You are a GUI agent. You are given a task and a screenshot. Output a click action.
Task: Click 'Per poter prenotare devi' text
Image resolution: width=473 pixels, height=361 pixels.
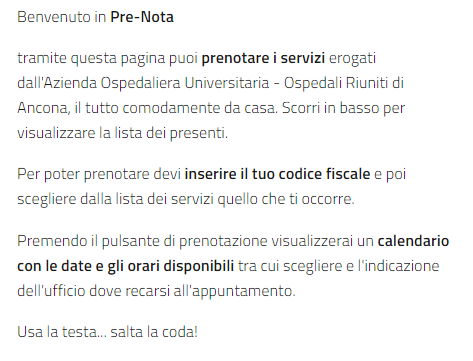[99, 174]
